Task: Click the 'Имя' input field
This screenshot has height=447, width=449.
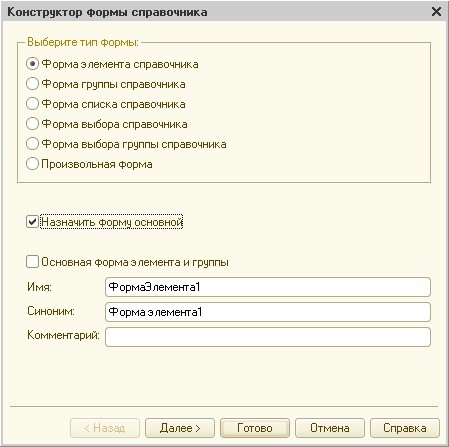Action: pos(268,287)
